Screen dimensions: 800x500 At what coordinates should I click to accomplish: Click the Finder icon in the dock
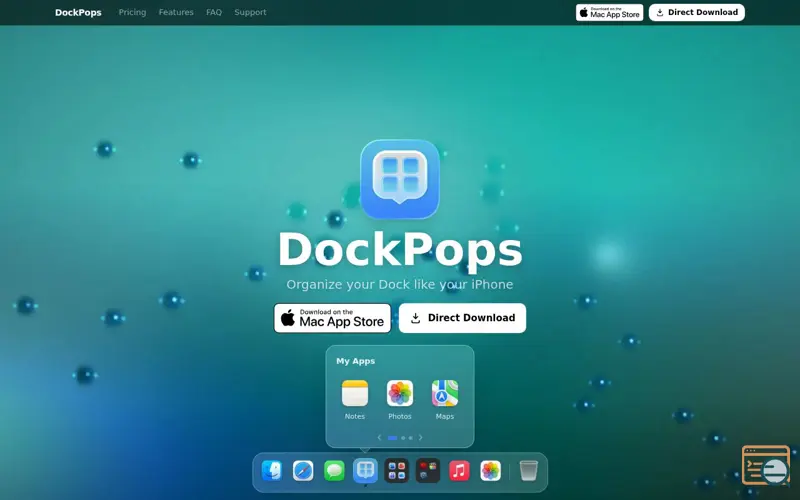click(271, 470)
